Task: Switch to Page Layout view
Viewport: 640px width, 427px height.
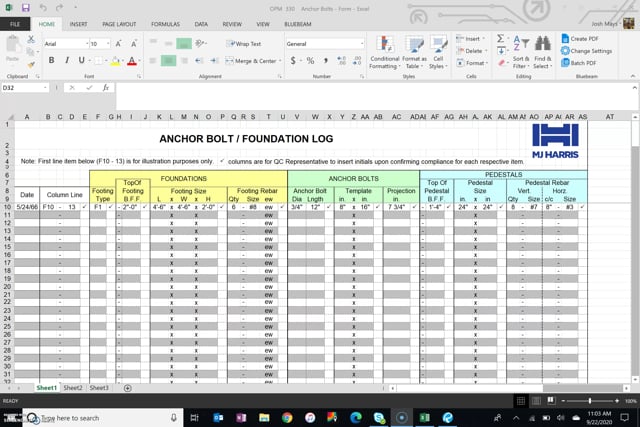Action: (536, 401)
